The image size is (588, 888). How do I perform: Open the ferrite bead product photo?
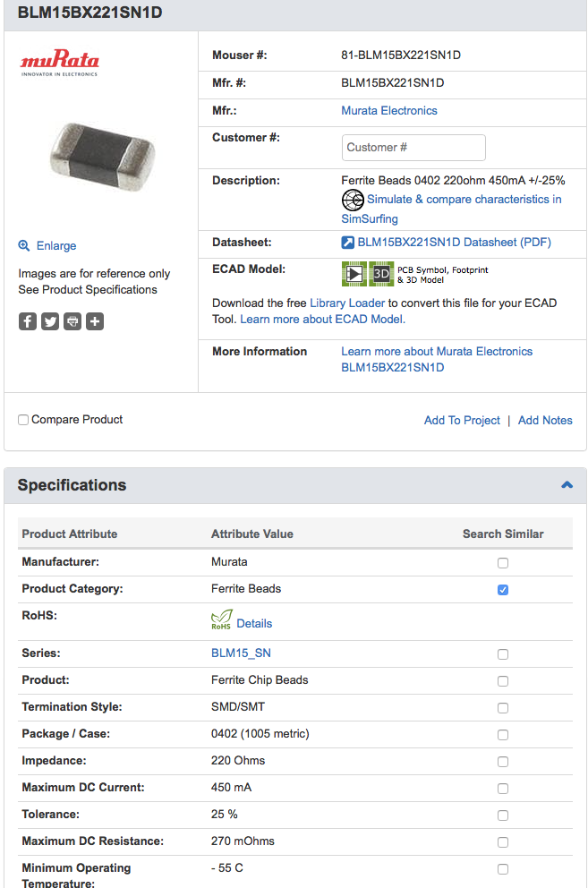coord(102,156)
